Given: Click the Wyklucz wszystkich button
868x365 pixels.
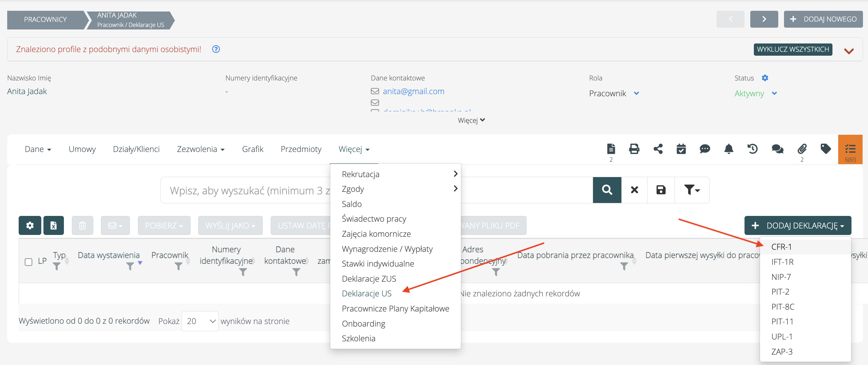Looking at the screenshot, I should coord(793,49).
